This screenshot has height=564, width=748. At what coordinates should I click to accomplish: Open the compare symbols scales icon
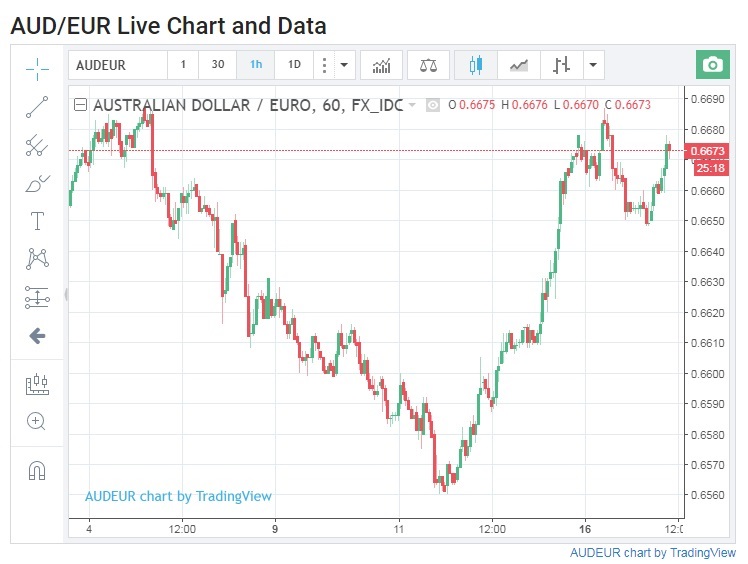tap(428, 65)
